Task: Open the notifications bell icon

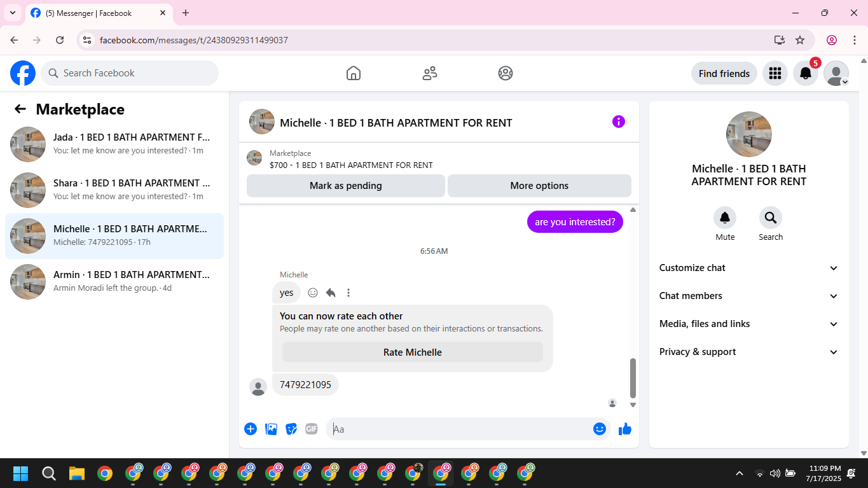Action: click(x=805, y=73)
